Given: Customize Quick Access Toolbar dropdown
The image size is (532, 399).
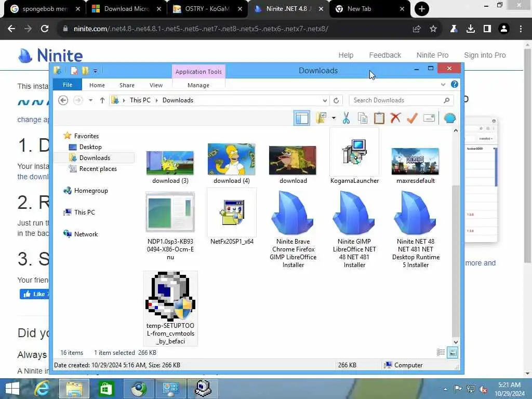Looking at the screenshot, I should tap(96, 71).
